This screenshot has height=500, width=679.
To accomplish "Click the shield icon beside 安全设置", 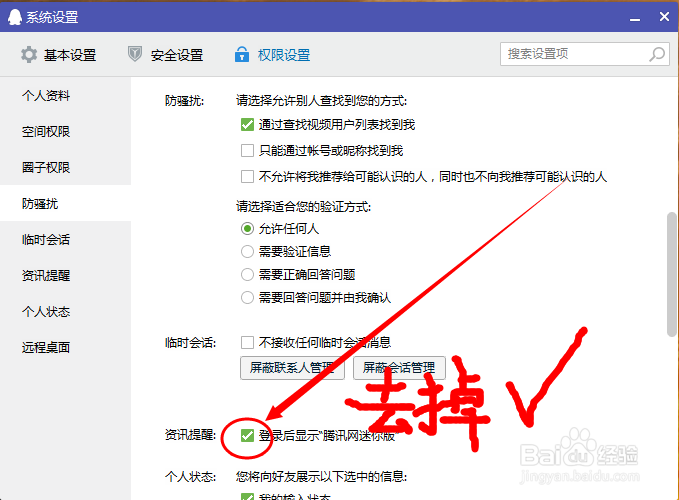I will click(x=135, y=55).
